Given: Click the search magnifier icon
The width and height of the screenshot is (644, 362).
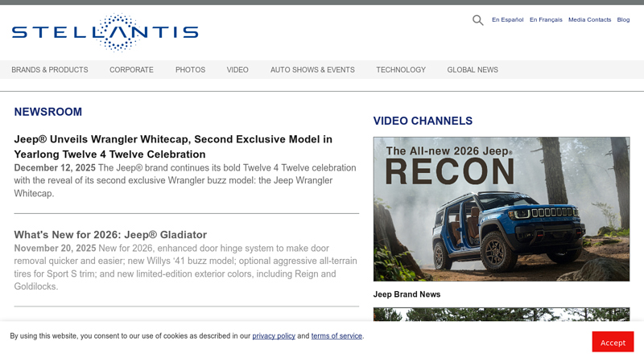Looking at the screenshot, I should coord(477,20).
